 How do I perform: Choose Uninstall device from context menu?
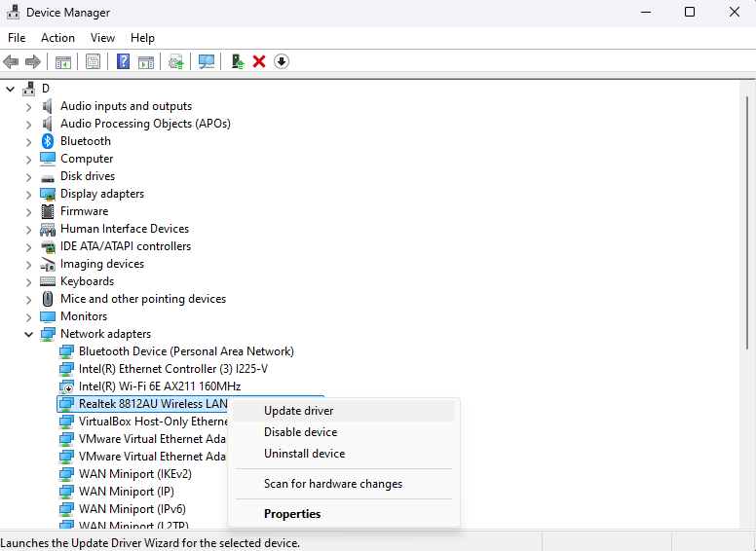(343, 454)
